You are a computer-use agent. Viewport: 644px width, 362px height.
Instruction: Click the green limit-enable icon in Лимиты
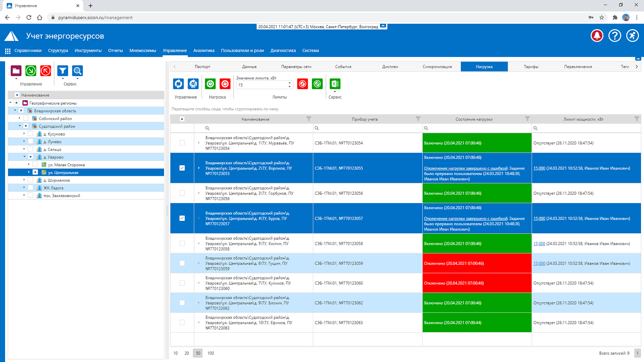coord(317,84)
